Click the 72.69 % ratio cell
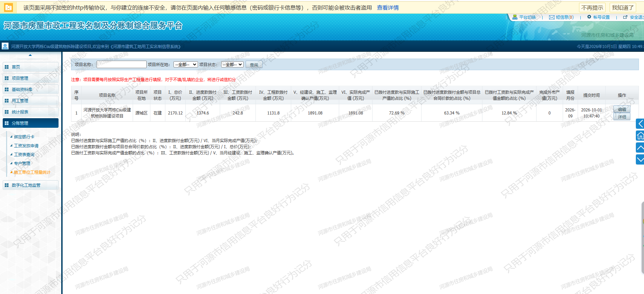The image size is (644, 294). 397,113
